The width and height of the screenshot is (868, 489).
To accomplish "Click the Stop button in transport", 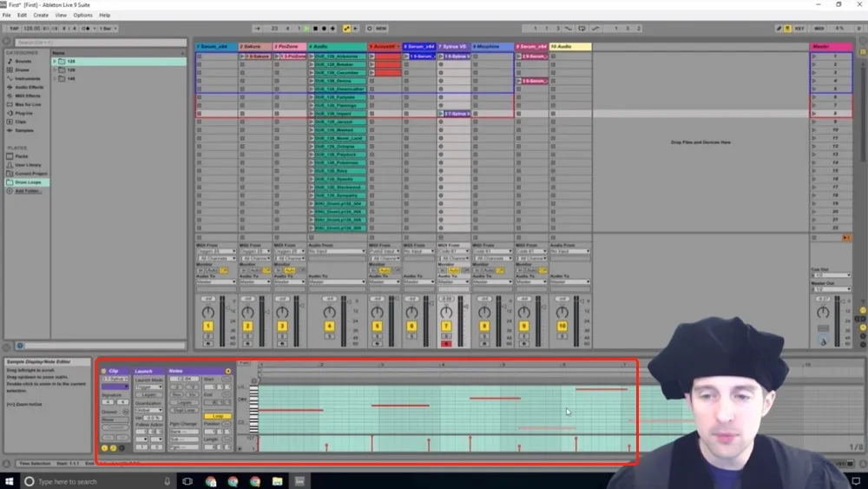I will [x=316, y=29].
